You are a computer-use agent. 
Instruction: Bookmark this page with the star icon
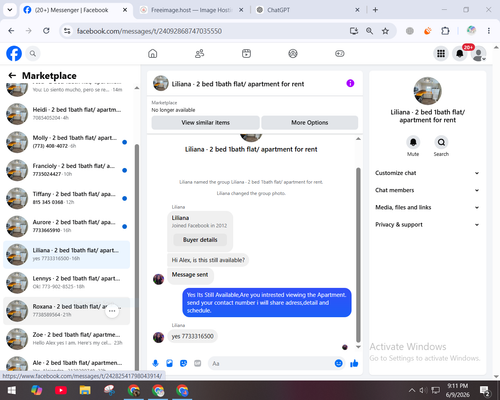pyautogui.click(x=385, y=31)
